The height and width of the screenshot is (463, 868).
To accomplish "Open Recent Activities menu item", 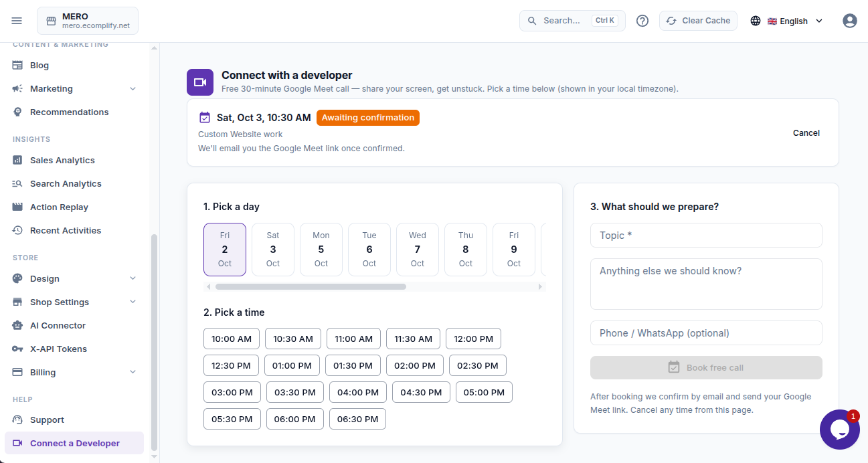I will tap(74, 231).
